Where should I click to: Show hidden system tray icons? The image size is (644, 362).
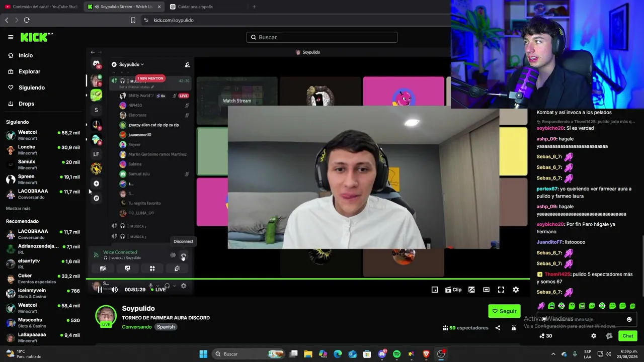(x=553, y=354)
